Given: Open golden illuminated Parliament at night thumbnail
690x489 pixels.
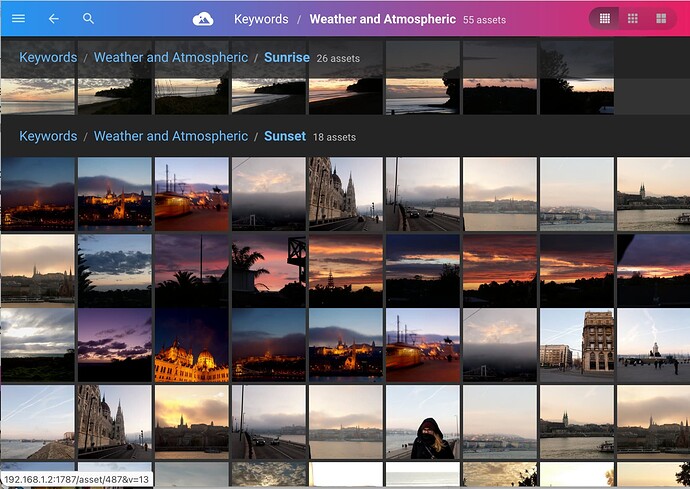Looking at the screenshot, I should pos(192,345).
